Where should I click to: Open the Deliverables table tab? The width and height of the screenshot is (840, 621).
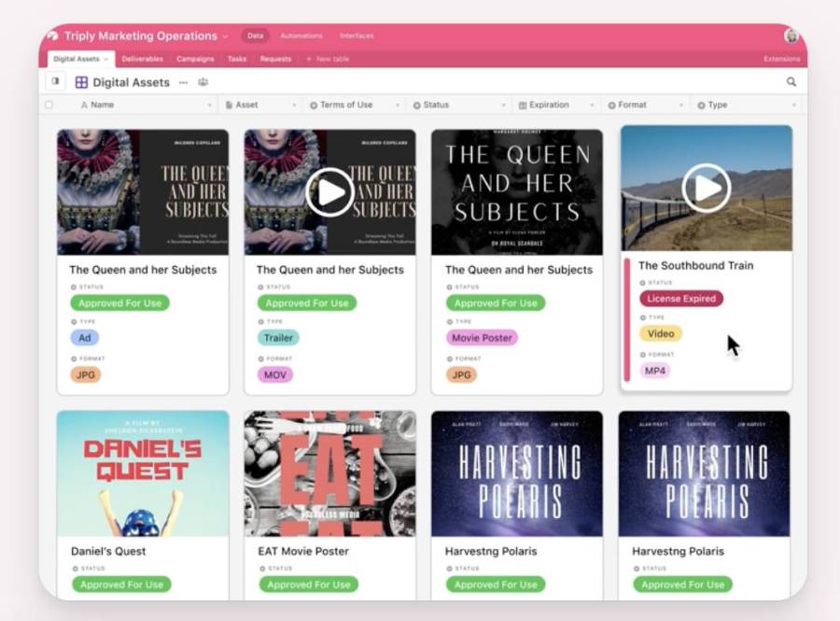143,59
